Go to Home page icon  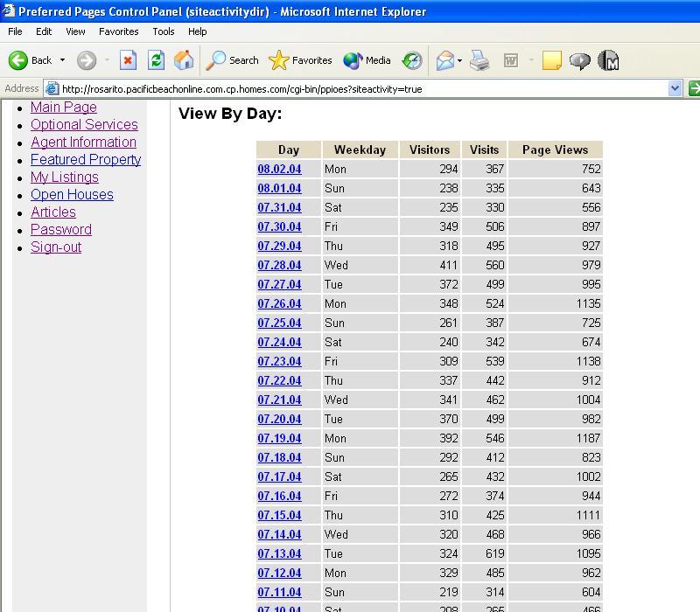click(184, 60)
